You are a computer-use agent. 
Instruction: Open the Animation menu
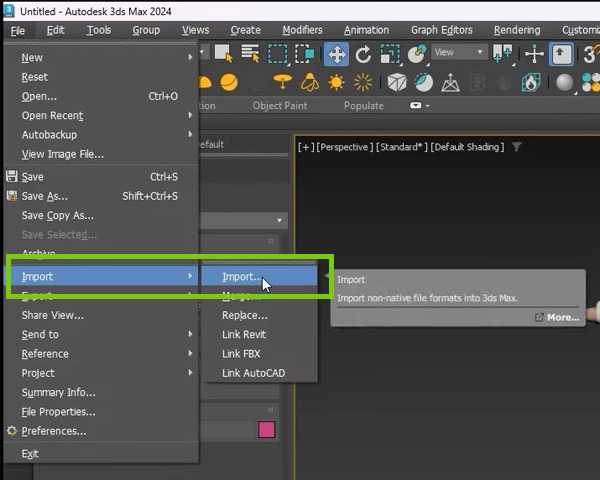[x=366, y=30]
